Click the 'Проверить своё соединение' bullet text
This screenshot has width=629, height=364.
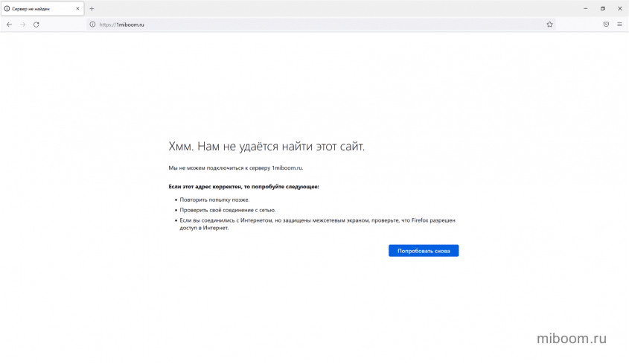(x=227, y=210)
